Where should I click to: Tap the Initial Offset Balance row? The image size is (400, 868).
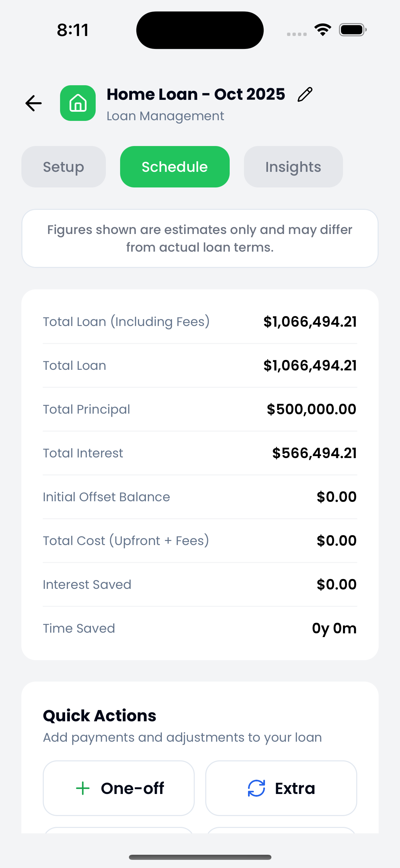click(x=200, y=497)
